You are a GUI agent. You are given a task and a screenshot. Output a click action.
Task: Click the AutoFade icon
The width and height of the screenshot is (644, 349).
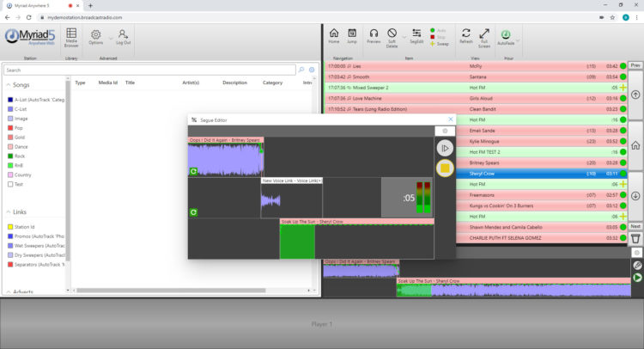tap(506, 38)
